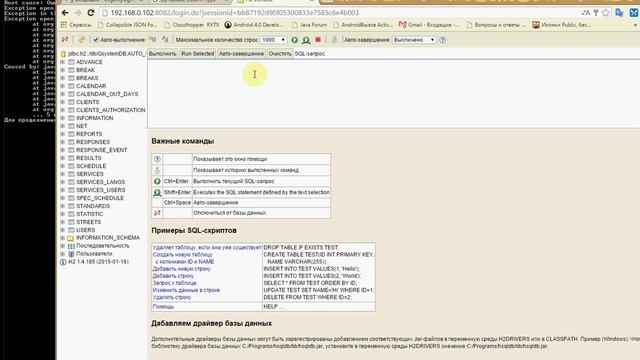Click the Rollback icon in H2 toolbar
Viewport: 640px width, 360px height.
point(153,40)
